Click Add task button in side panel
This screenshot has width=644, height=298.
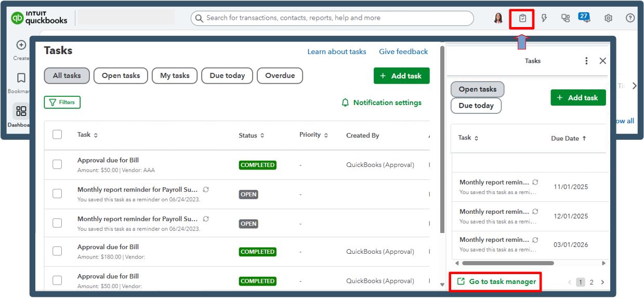pos(578,98)
